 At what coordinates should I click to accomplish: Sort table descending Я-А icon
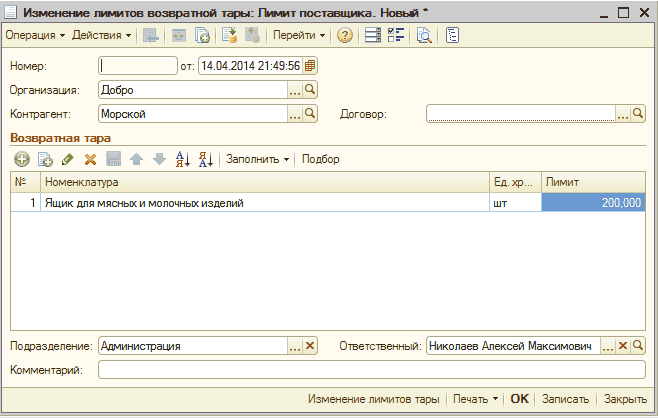point(206,159)
